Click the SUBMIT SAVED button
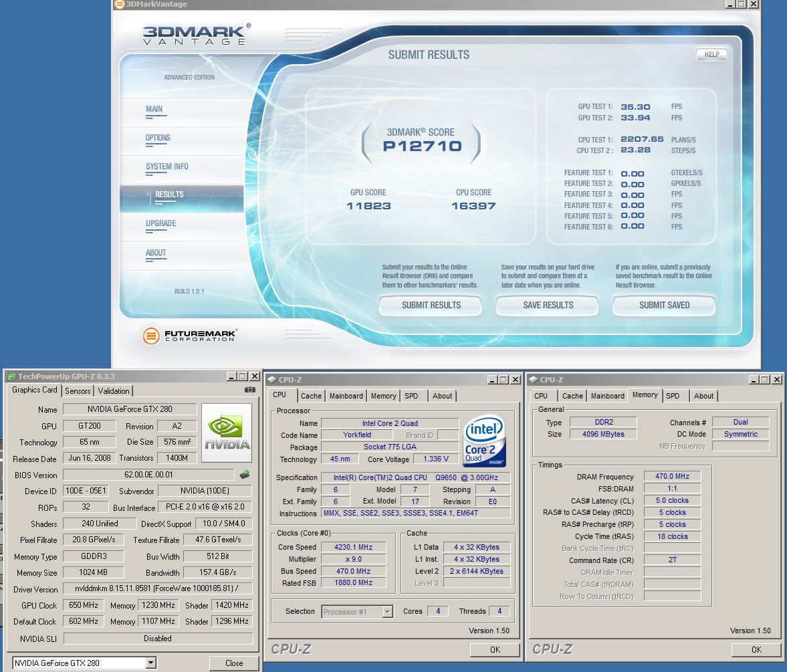This screenshot has width=787, height=672. 664,306
